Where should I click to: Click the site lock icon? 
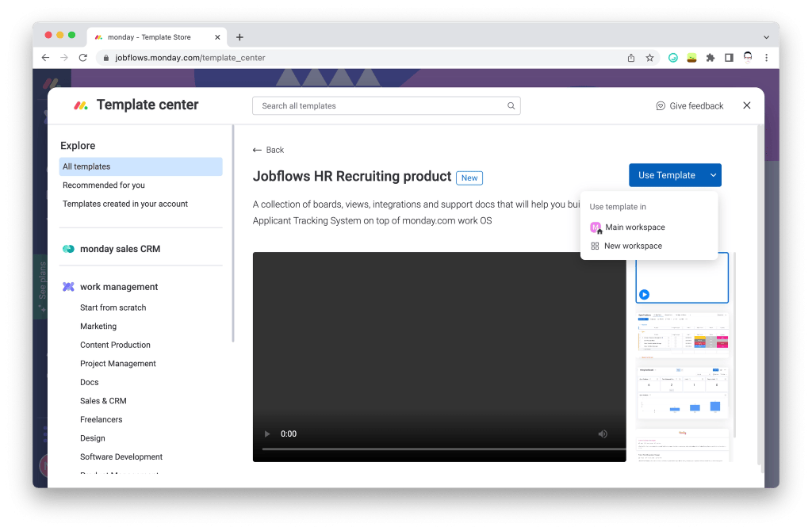pos(105,57)
